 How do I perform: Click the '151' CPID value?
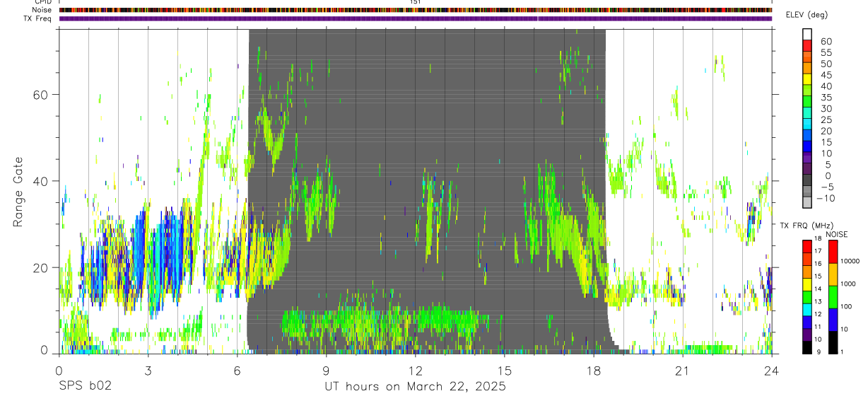(416, 2)
